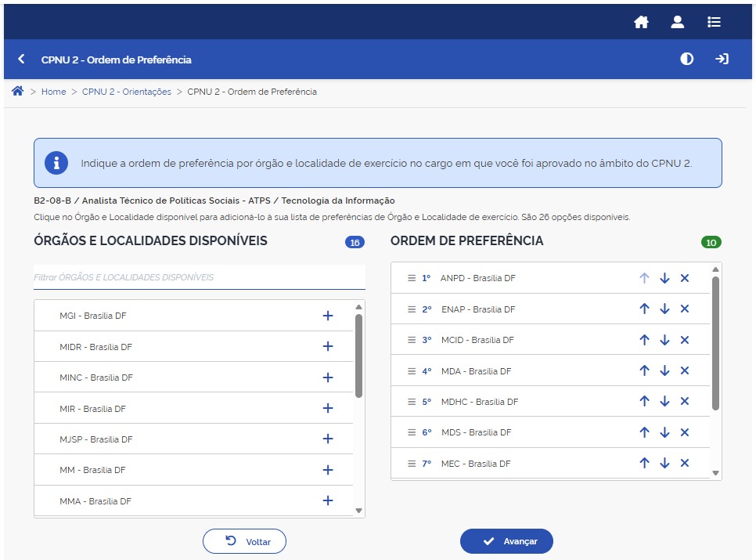Move MDS - Brasília DF down
This screenshot has height=560, width=756.
click(x=664, y=432)
